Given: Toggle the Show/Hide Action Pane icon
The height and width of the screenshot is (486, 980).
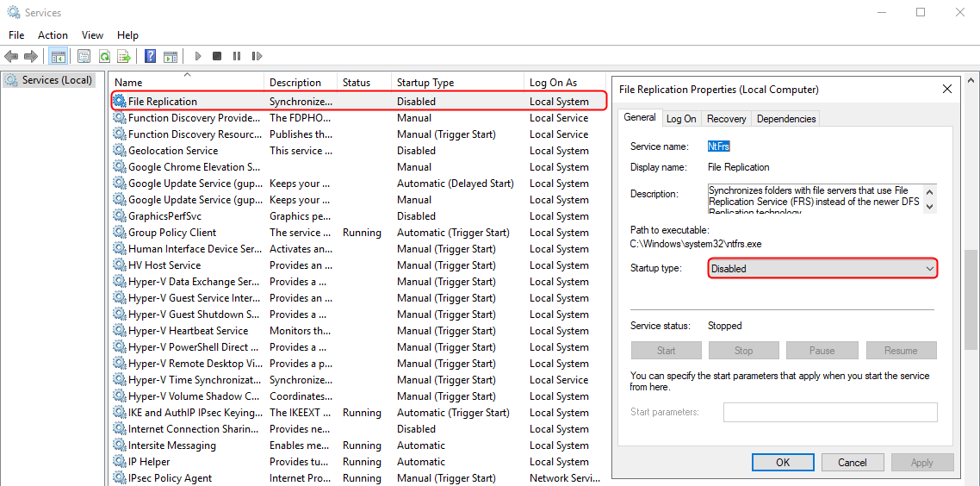Looking at the screenshot, I should 171,56.
